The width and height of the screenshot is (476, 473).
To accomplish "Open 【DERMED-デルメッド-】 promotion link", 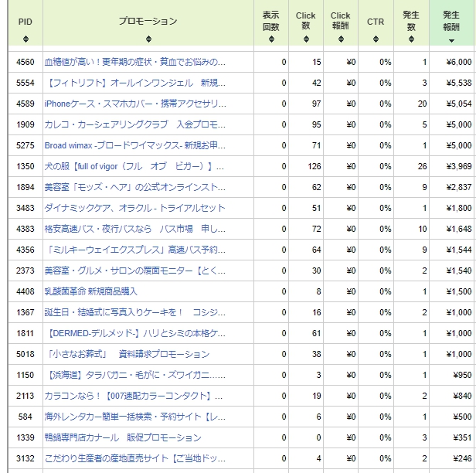I will point(136,333).
